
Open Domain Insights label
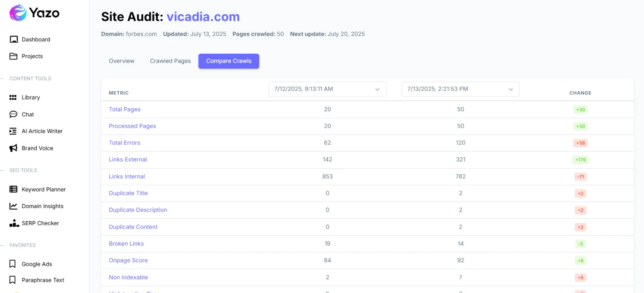42,206
